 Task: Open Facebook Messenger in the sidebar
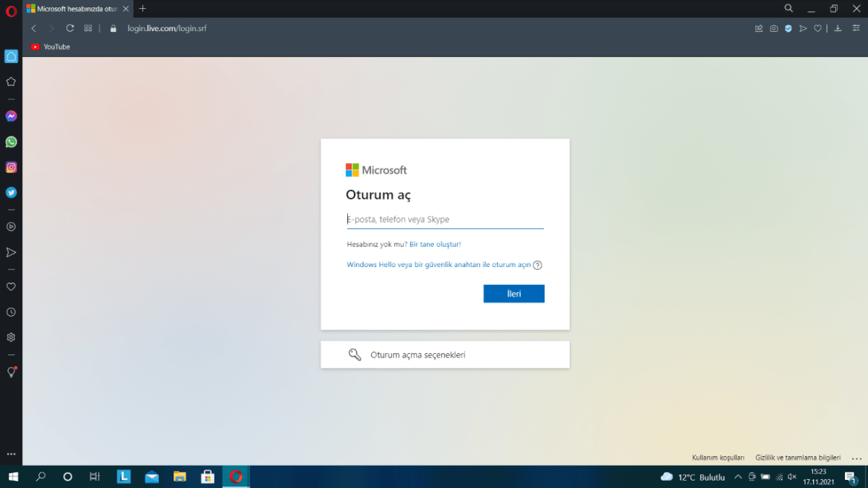pyautogui.click(x=10, y=116)
